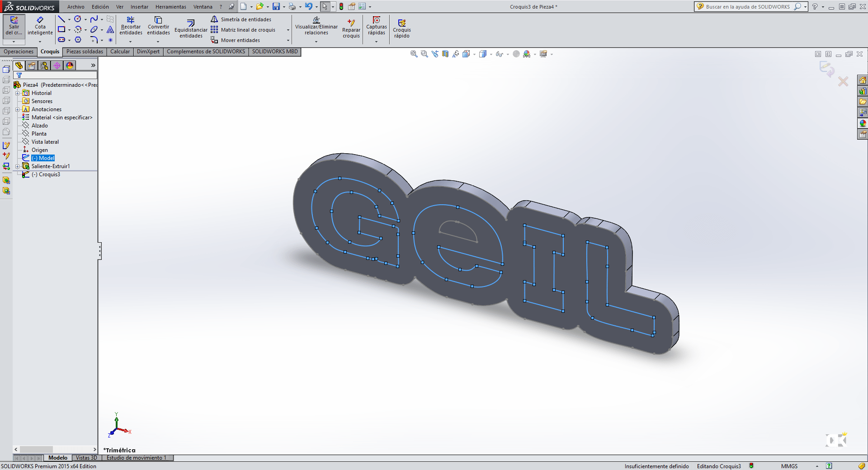Select the straight Slot sketch tool
This screenshot has height=470, width=868.
[61, 40]
